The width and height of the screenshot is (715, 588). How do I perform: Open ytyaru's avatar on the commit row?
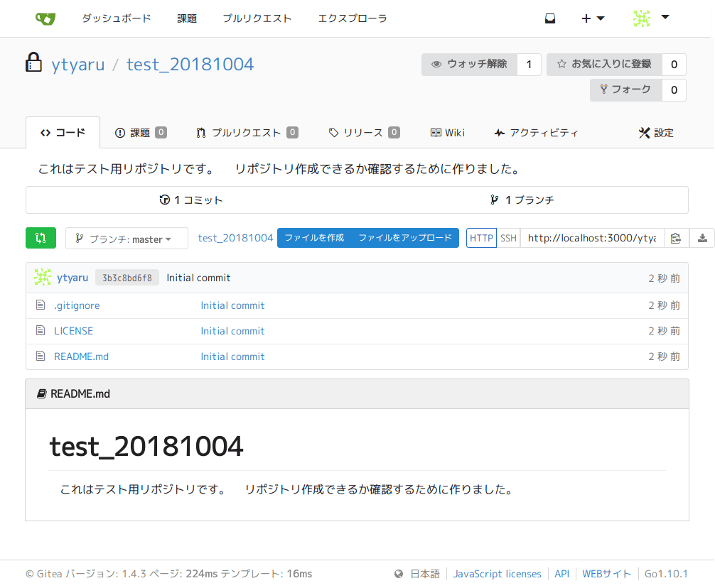(x=42, y=278)
